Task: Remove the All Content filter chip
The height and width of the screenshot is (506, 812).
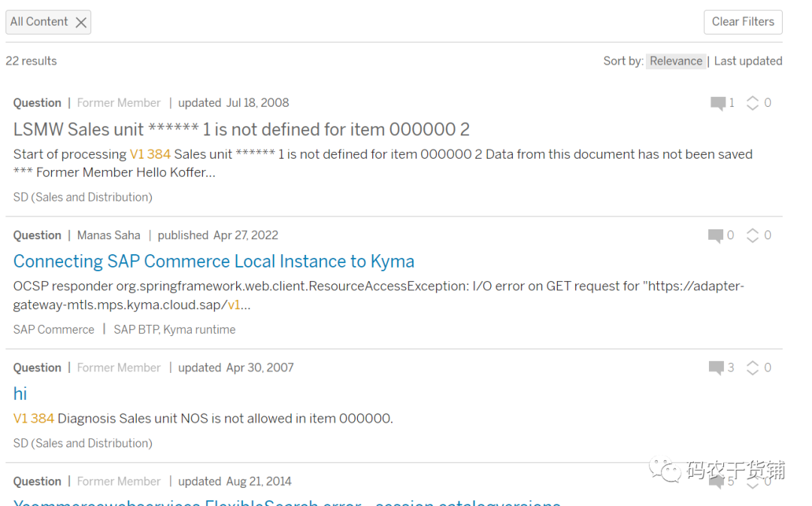Action: coord(80,23)
